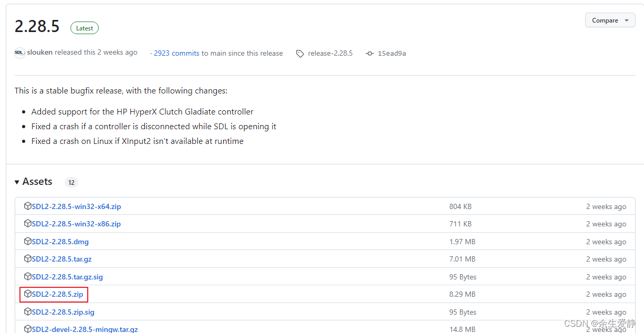Download SDL2-2.28.5.tar.gz
The height and width of the screenshot is (333, 644).
tap(61, 259)
